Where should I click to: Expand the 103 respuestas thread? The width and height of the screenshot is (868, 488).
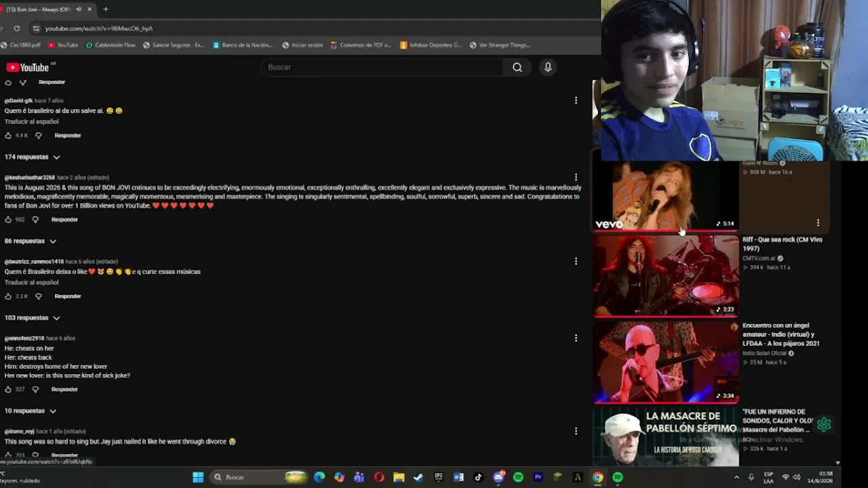[32, 318]
